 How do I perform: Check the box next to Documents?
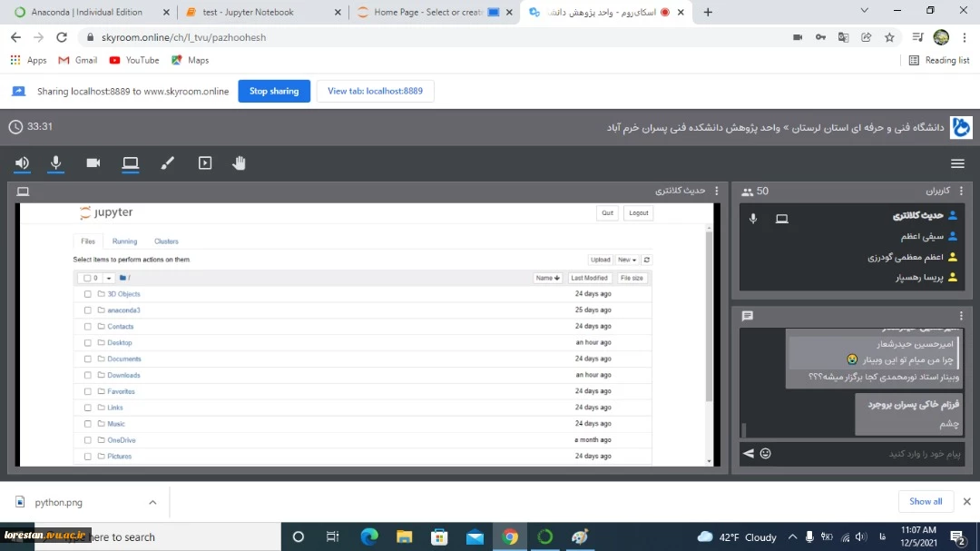(x=87, y=359)
